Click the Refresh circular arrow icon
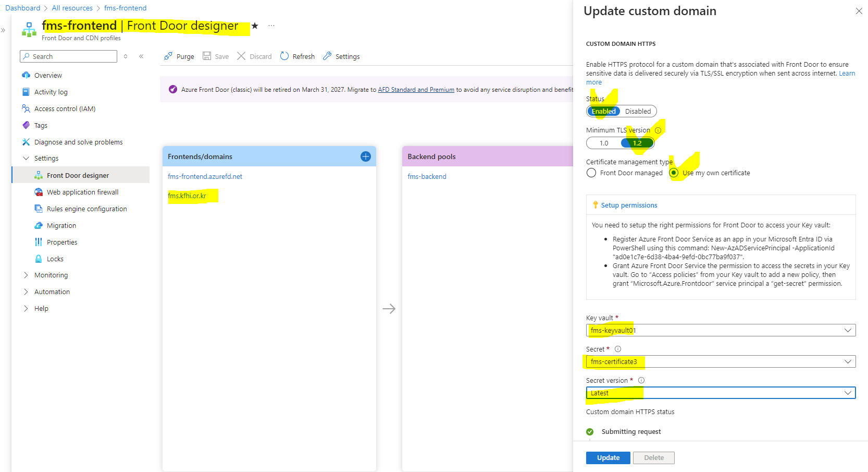The width and height of the screenshot is (868, 472). pyautogui.click(x=284, y=56)
